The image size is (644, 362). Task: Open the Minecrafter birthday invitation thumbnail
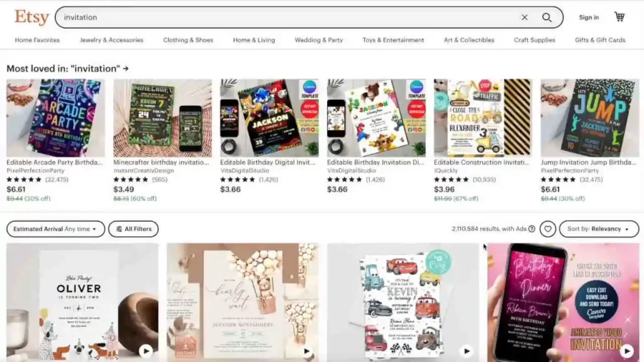point(163,118)
